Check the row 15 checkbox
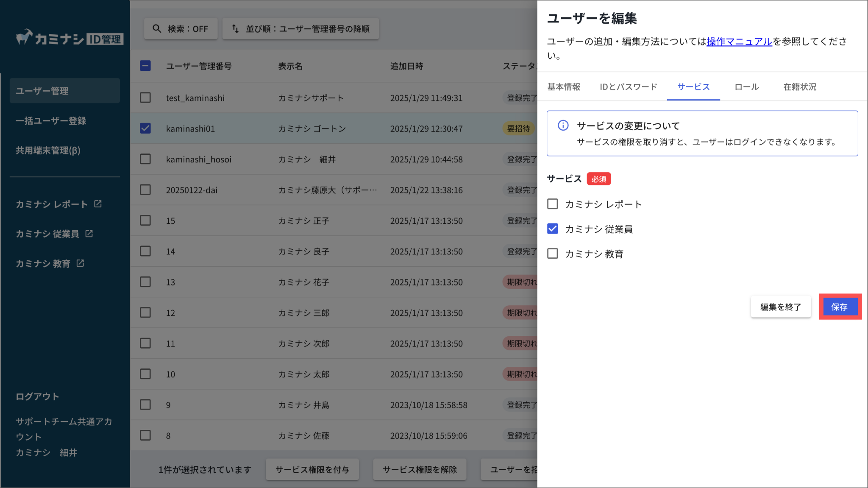 click(145, 220)
